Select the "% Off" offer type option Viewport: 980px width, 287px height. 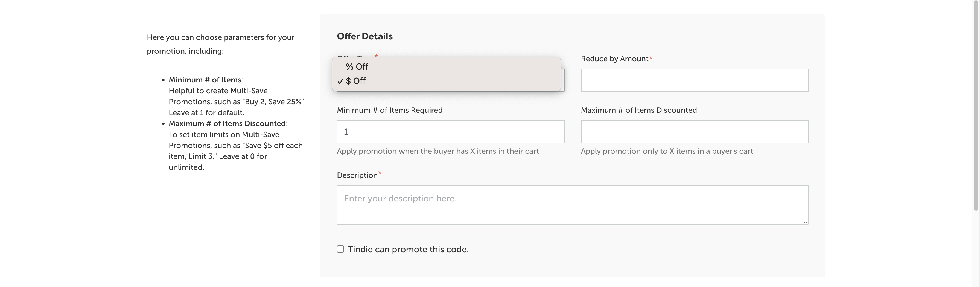coord(357,66)
